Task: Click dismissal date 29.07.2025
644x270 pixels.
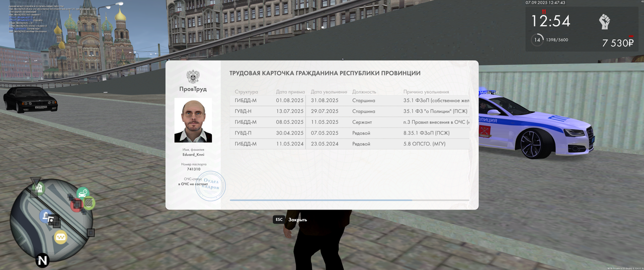Action: click(x=325, y=111)
